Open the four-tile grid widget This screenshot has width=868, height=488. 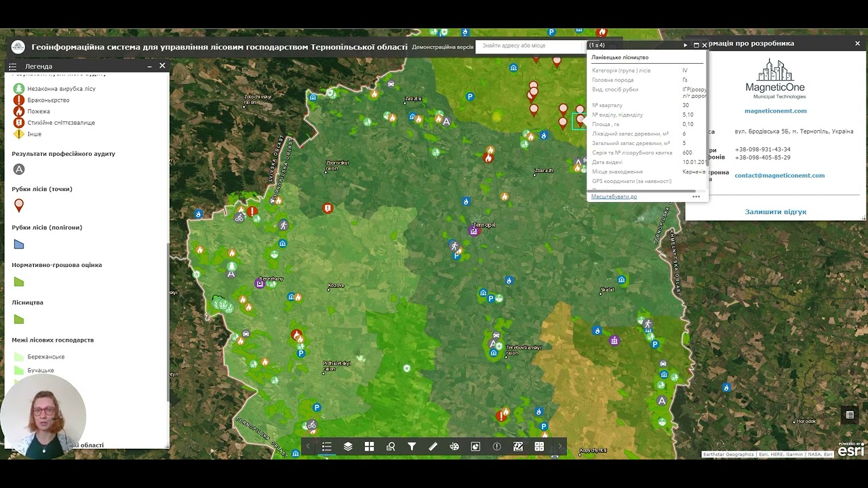tap(539, 447)
